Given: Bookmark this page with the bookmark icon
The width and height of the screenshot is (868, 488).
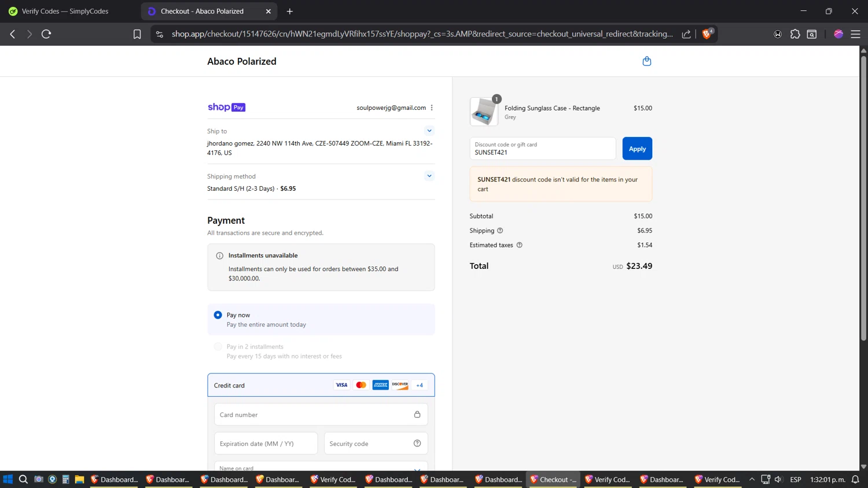Looking at the screenshot, I should coord(137,34).
